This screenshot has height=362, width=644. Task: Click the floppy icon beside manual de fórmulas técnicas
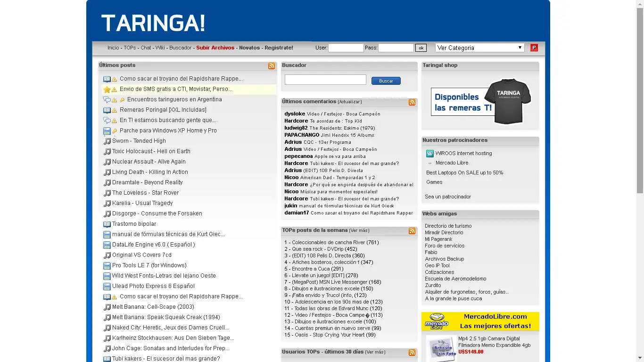[107, 235]
